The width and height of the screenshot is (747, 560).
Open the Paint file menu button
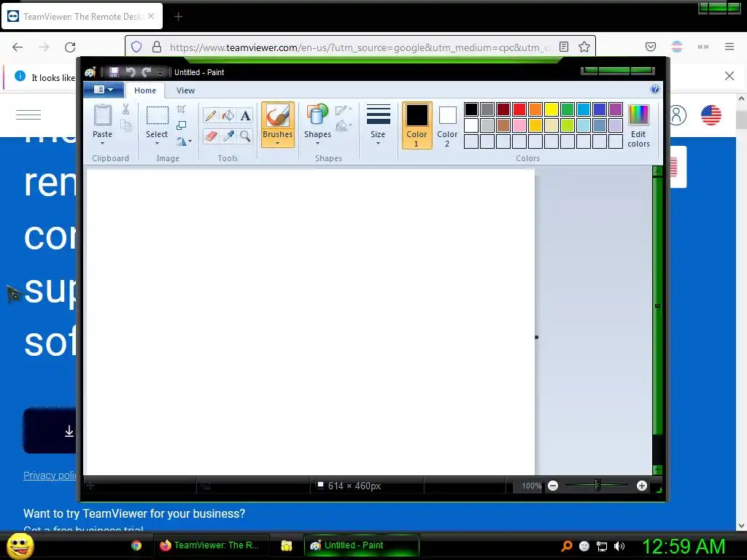click(104, 90)
